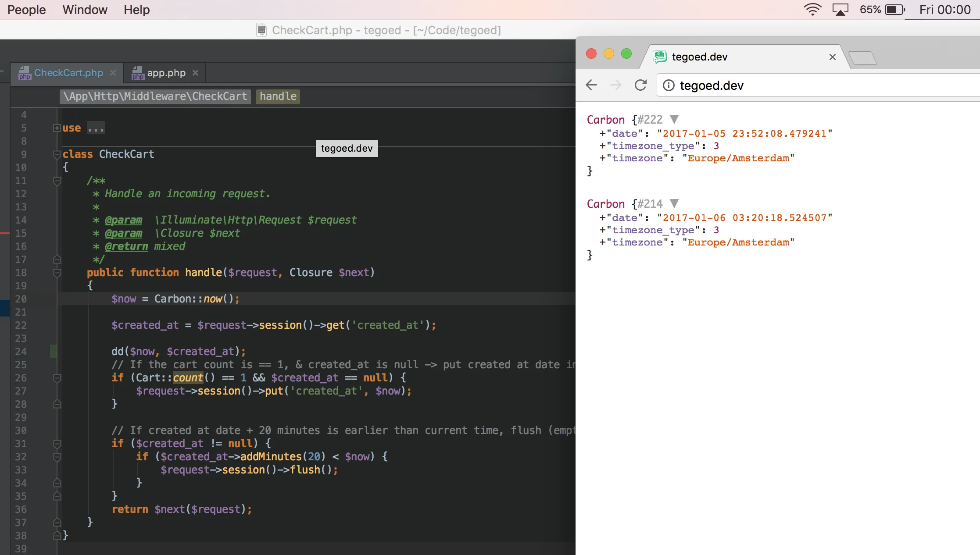The height and width of the screenshot is (555, 980).
Task: Collapse the class CheckCart fold marker
Action: 57,154
